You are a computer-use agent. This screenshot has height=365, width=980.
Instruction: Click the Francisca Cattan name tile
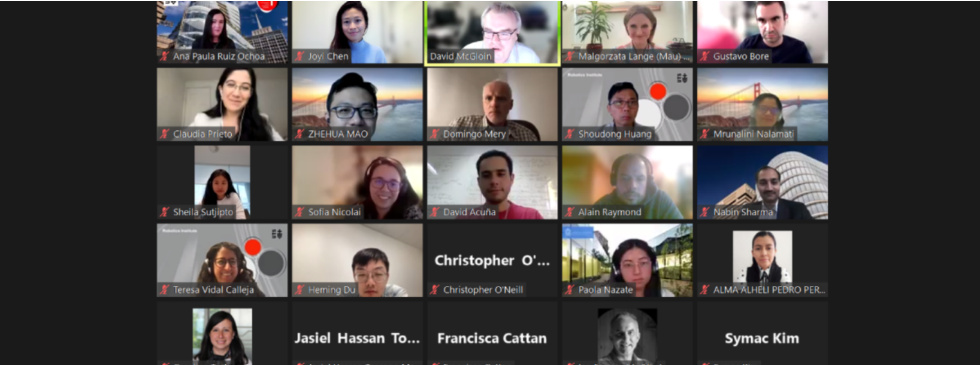pyautogui.click(x=492, y=333)
